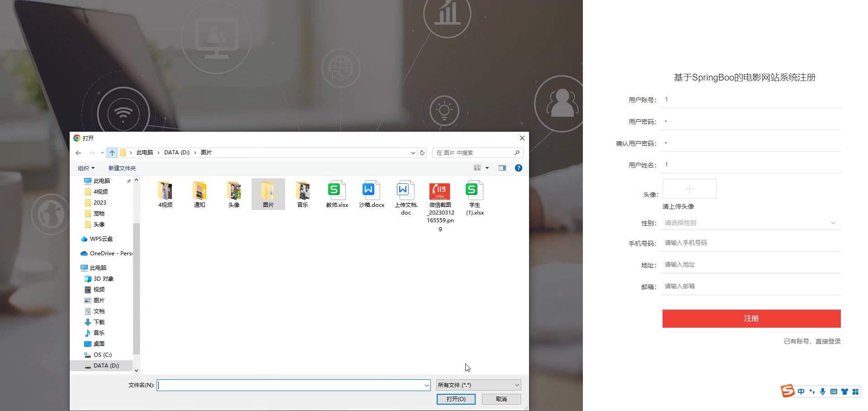The width and height of the screenshot is (868, 411).
Task: Click the forward navigation arrow in the dialog
Action: pos(91,153)
